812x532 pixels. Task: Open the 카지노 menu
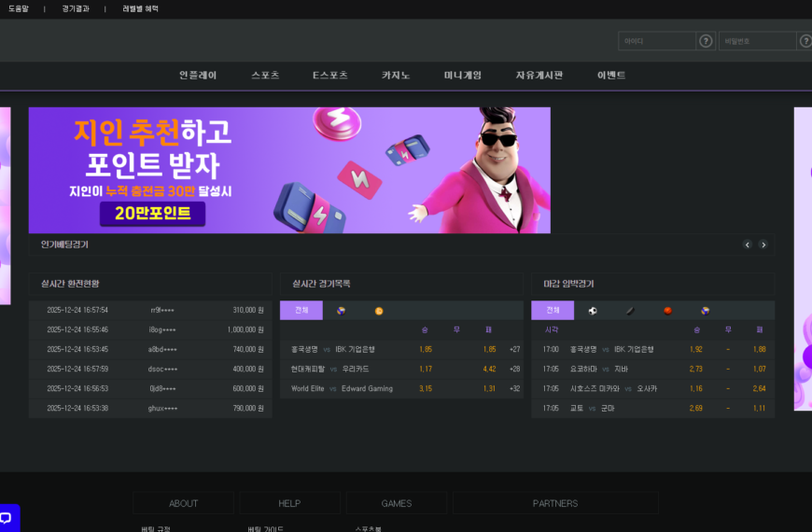396,75
